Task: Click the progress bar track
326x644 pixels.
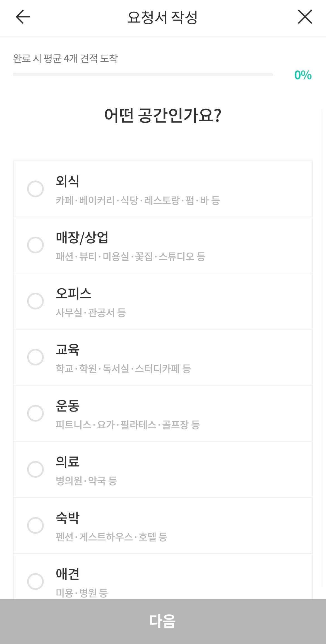Action: (x=143, y=75)
